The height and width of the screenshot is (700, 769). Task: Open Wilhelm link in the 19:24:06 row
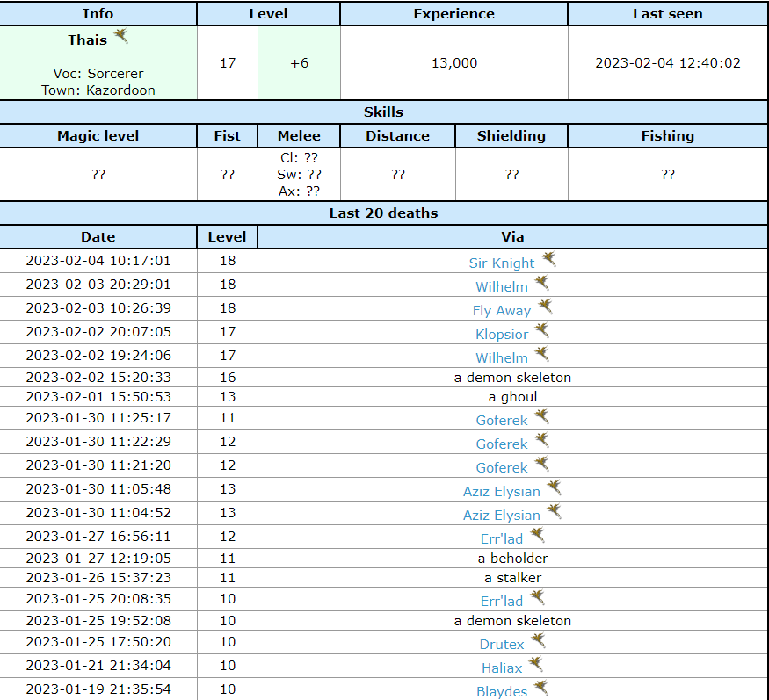coord(502,358)
